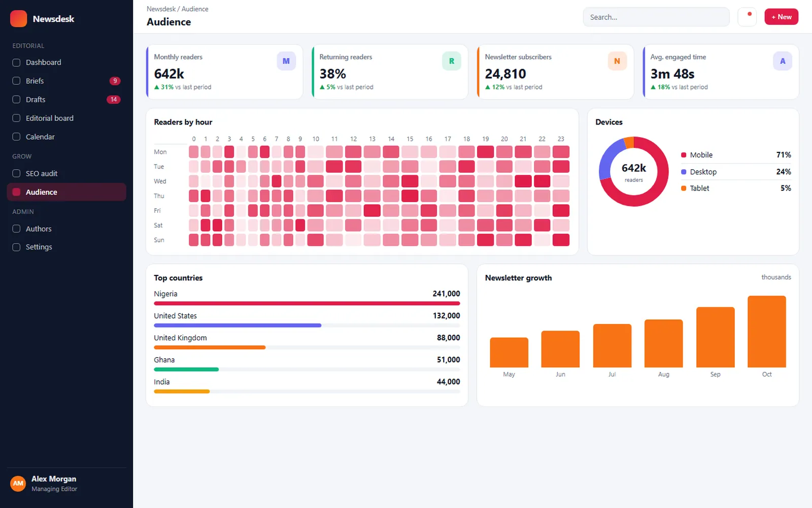812x508 pixels.
Task: Click the May newsletter growth bar
Action: tap(509, 352)
